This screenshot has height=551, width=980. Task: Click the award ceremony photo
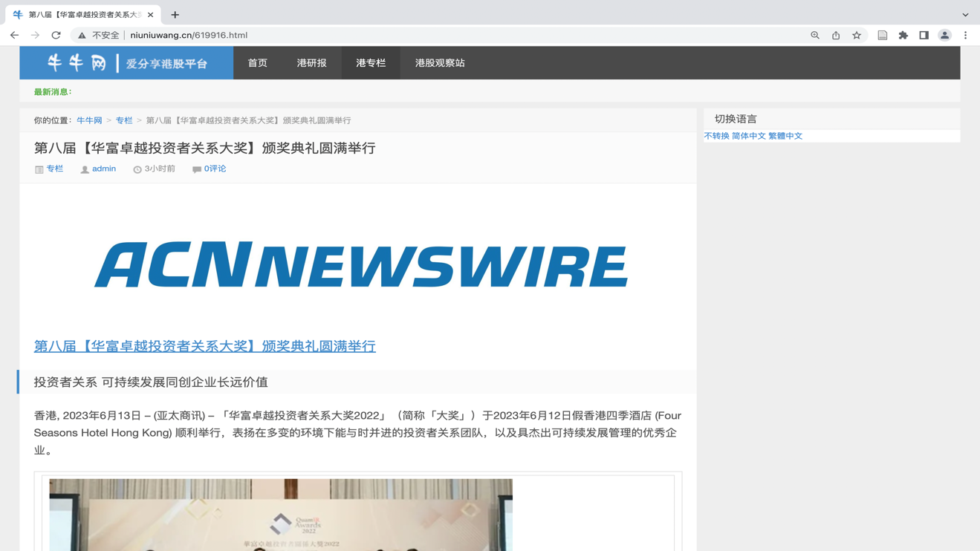click(281, 515)
